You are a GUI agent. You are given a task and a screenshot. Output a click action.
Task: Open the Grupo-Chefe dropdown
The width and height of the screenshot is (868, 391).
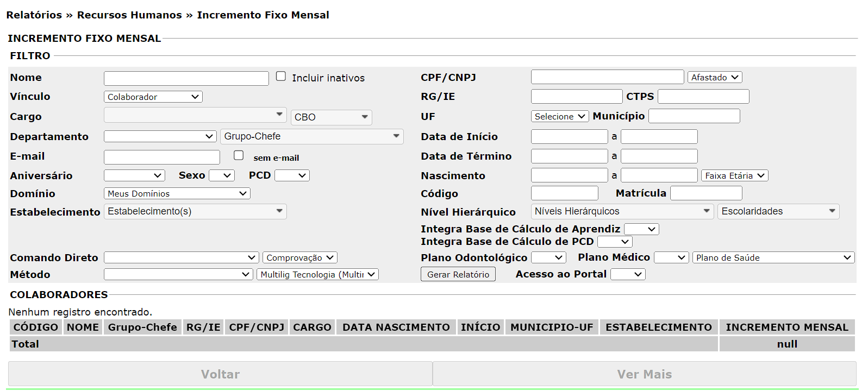311,136
